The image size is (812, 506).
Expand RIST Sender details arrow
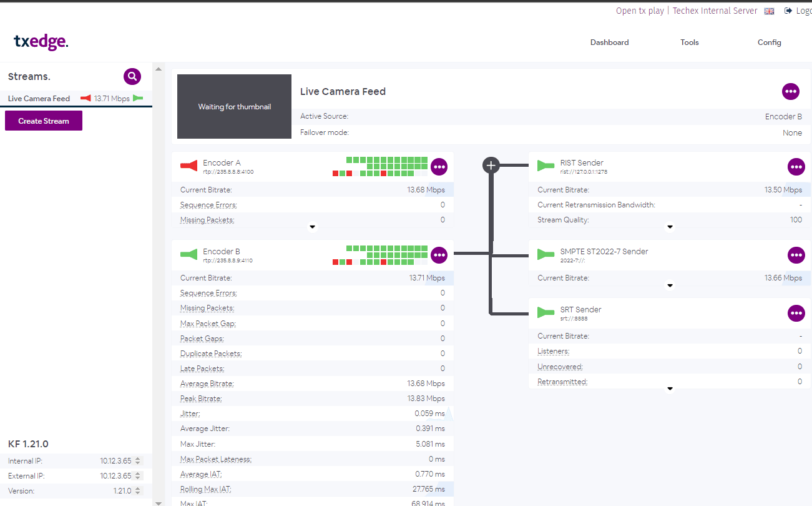point(670,227)
